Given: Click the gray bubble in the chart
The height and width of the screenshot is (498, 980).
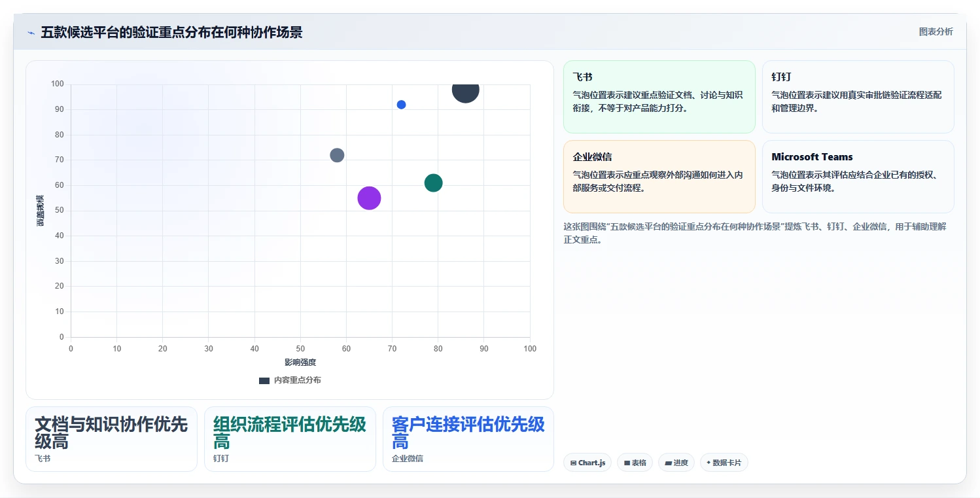Looking at the screenshot, I should click(337, 155).
